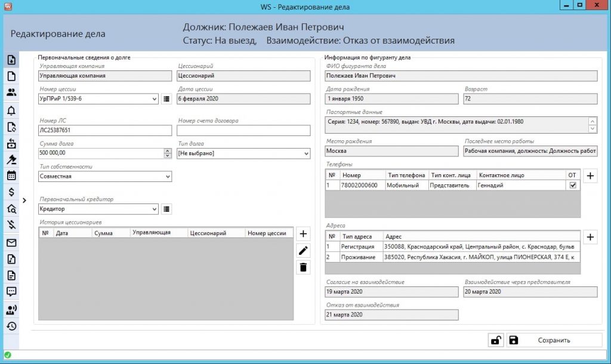Click the phone number cell 78002000600
The width and height of the screenshot is (611, 364).
362,186
